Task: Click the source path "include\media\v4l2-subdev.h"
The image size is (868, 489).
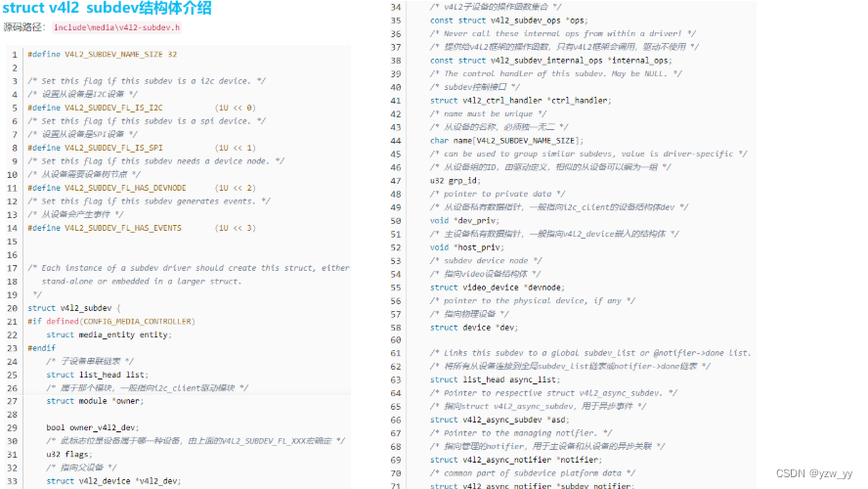Action: pos(116,27)
